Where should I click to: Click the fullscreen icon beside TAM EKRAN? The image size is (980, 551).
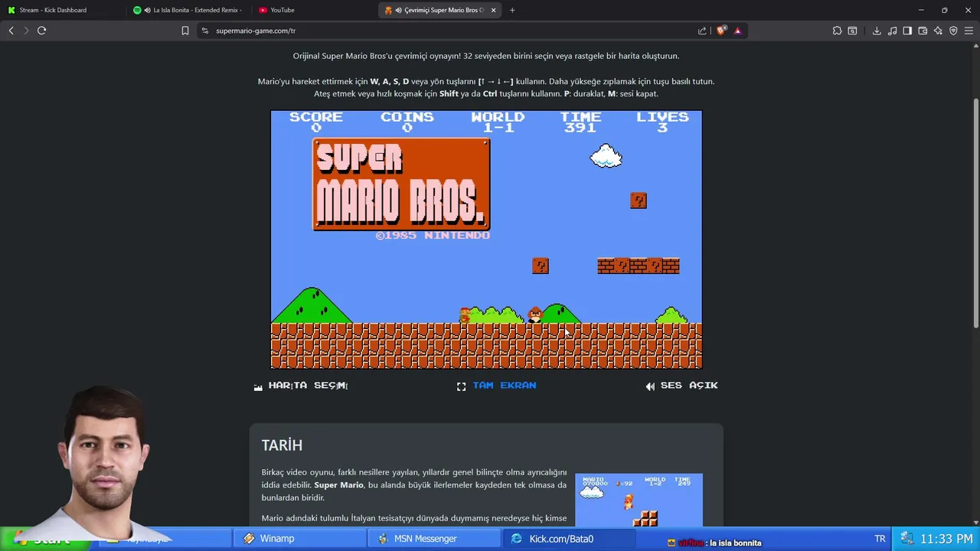tap(461, 386)
